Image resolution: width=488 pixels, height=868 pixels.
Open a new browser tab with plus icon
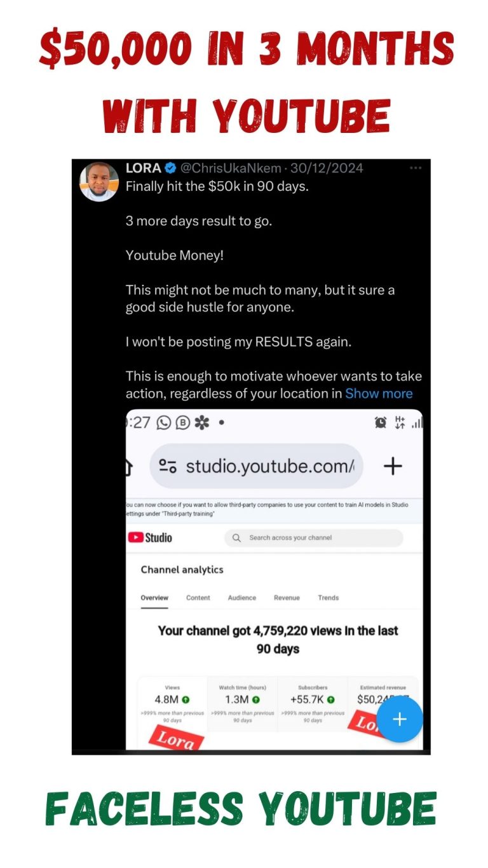click(x=393, y=467)
